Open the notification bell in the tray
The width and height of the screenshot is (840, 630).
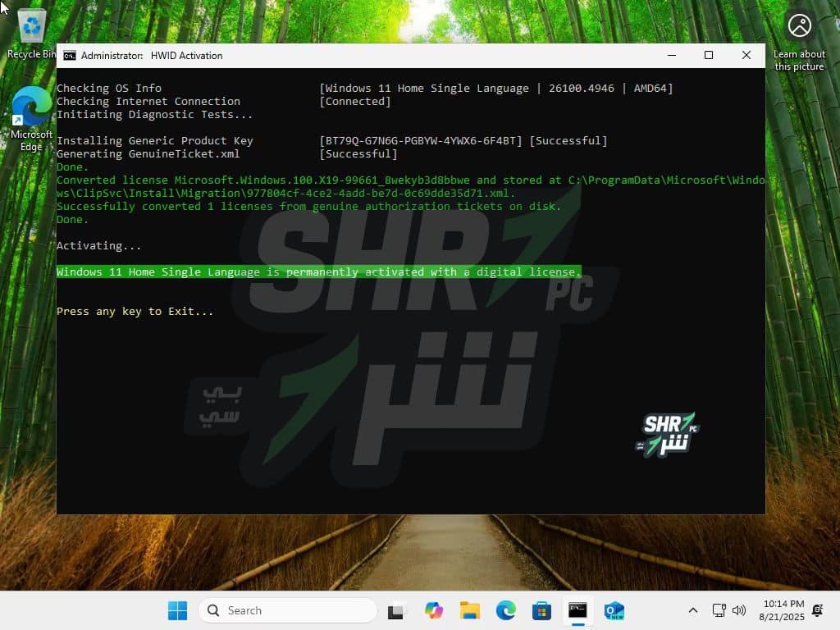(818, 610)
